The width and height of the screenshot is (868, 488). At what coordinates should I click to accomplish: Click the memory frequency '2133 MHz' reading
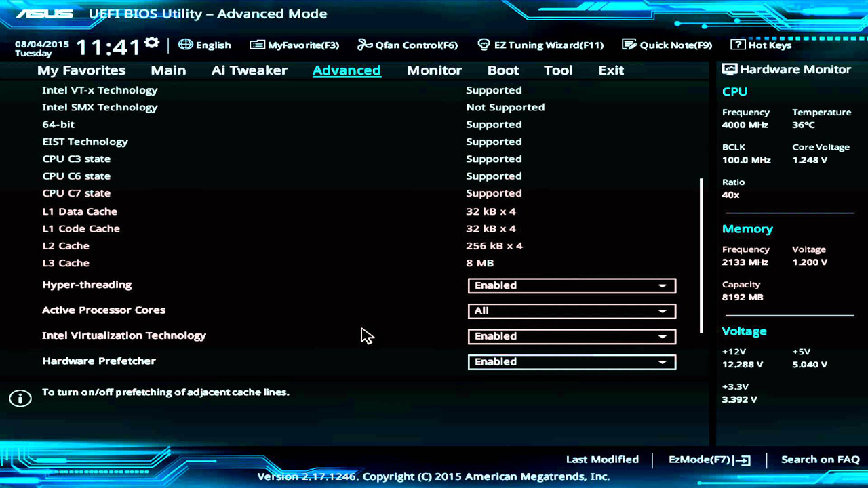[x=745, y=262]
